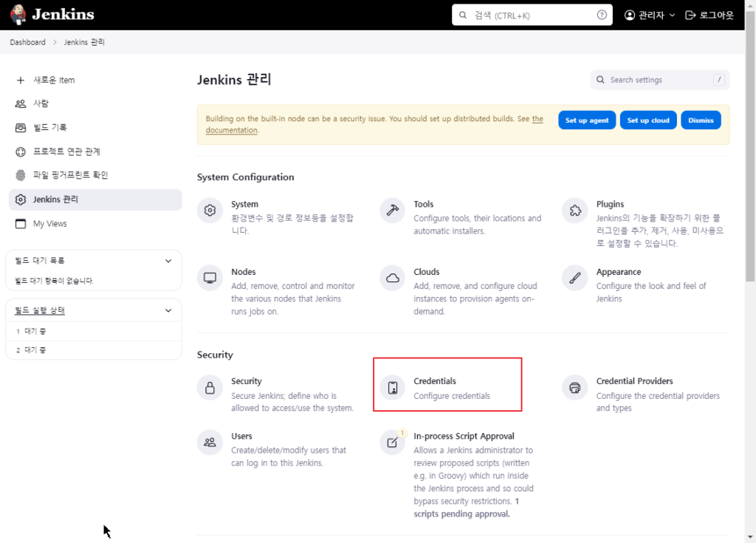756x543 pixels.
Task: Open 프로젝트 연관 관계 sidebar entry
Action: [95, 151]
